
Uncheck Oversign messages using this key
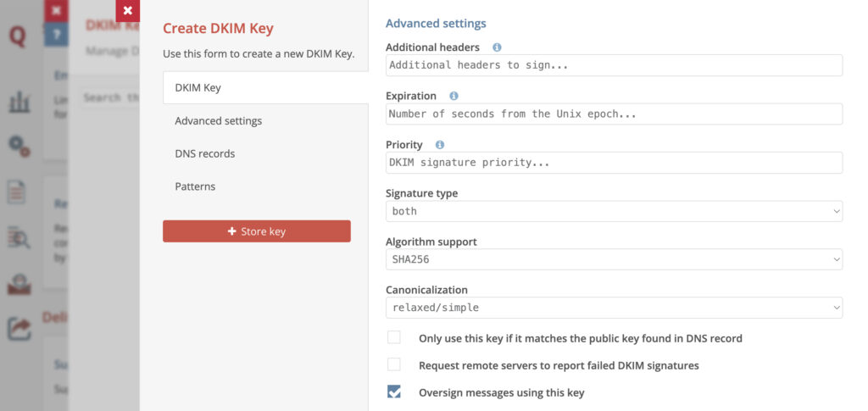tap(394, 392)
